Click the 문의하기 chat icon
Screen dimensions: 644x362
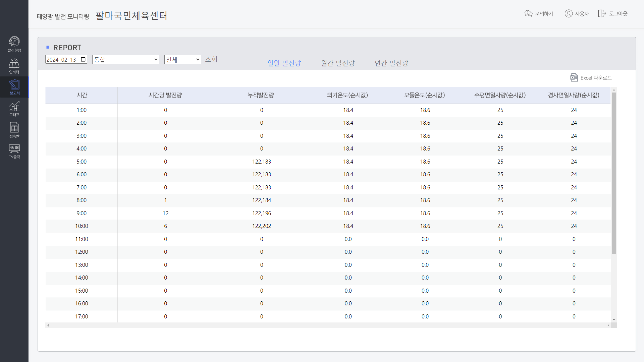(528, 13)
